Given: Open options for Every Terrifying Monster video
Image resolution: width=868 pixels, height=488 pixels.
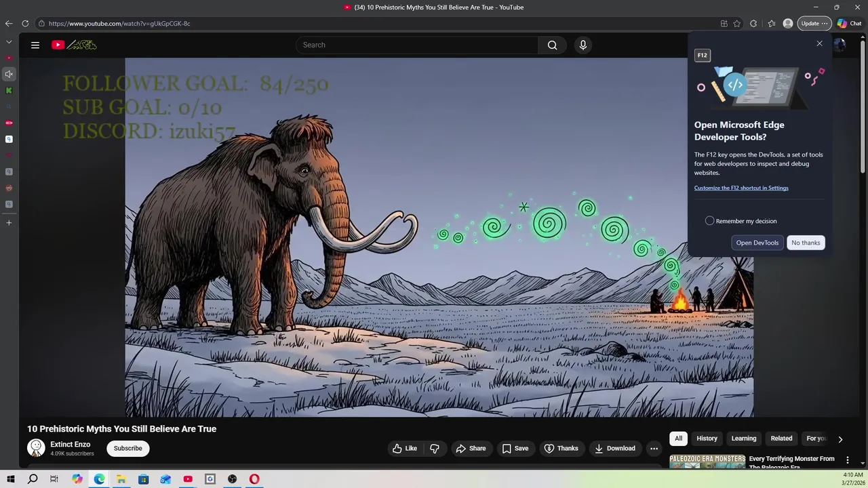Looking at the screenshot, I should (847, 460).
